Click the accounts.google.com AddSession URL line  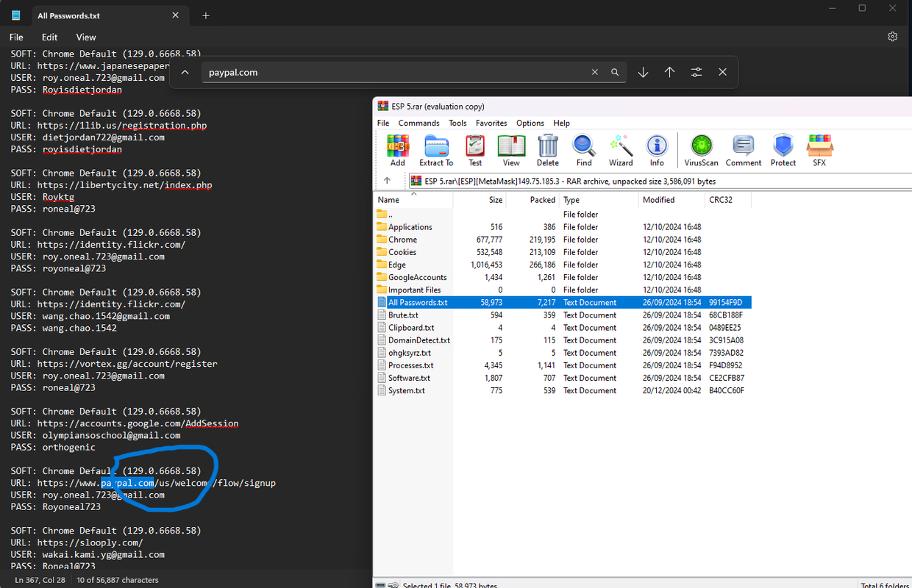(124, 423)
